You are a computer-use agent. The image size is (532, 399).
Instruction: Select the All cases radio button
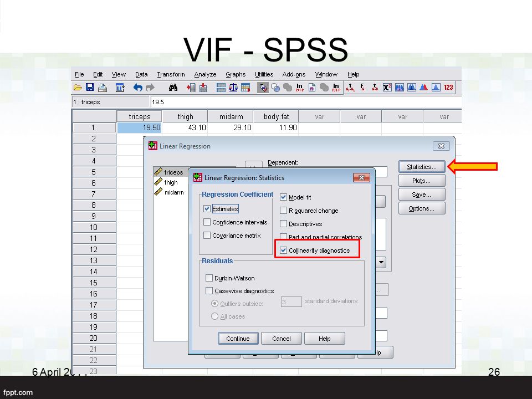point(214,316)
